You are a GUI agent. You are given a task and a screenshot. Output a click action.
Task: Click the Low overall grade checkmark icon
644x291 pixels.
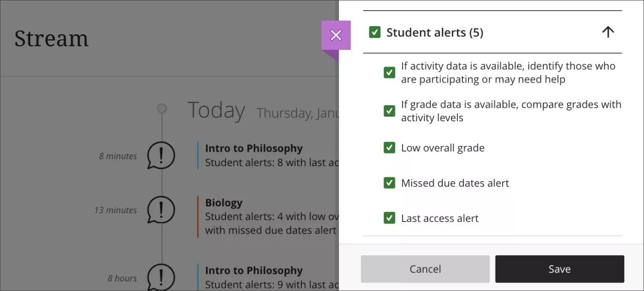pos(389,148)
